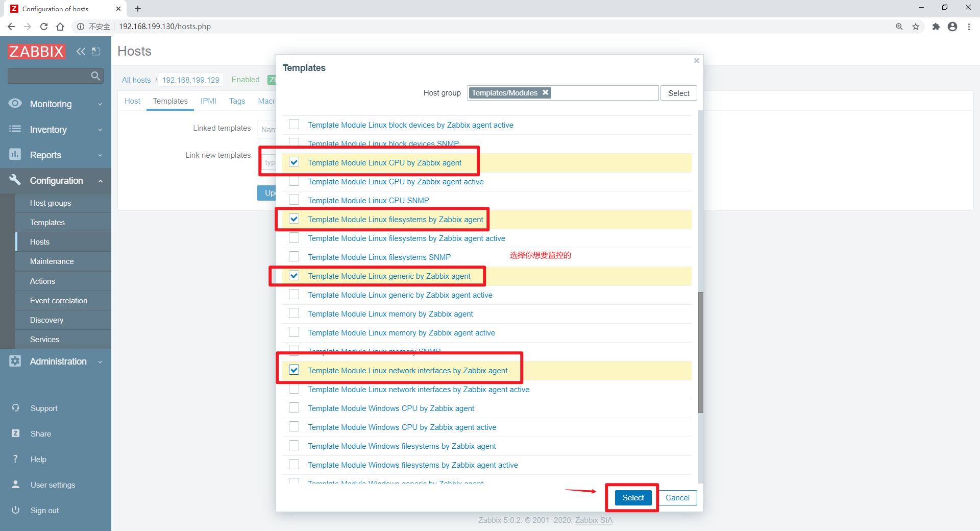Click the Sign out power icon
The width and height of the screenshot is (980, 531).
coord(16,510)
